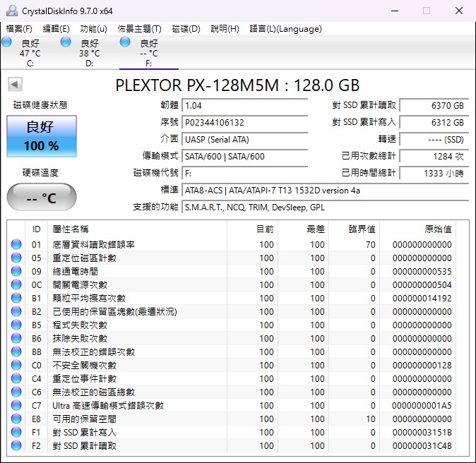This screenshot has height=463, width=476.
Task: Click status orb for attribute C7 row
Action: click(x=16, y=405)
